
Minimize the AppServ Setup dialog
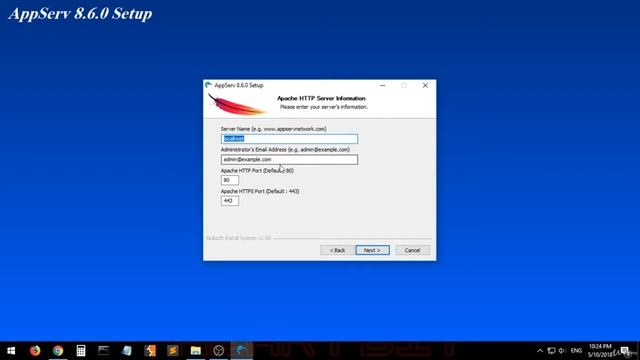pyautogui.click(x=382, y=85)
